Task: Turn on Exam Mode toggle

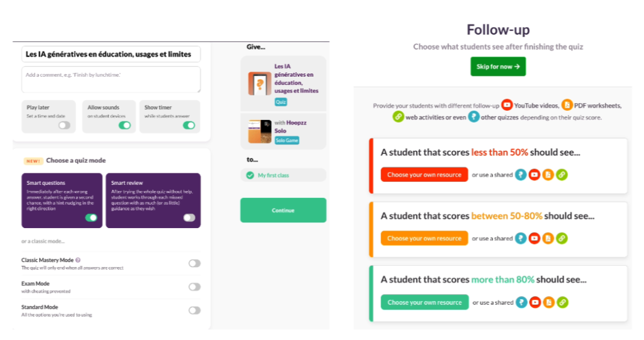Action: tap(195, 287)
